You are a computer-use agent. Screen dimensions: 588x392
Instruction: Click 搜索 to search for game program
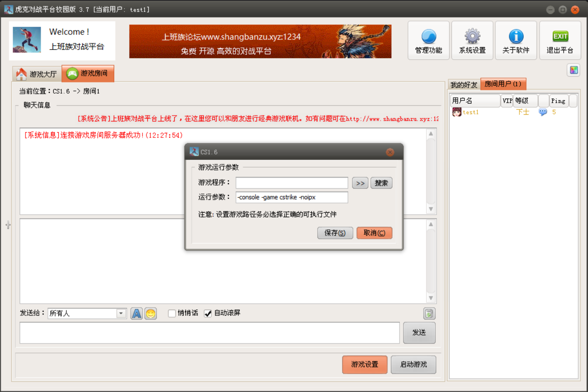[x=381, y=182]
